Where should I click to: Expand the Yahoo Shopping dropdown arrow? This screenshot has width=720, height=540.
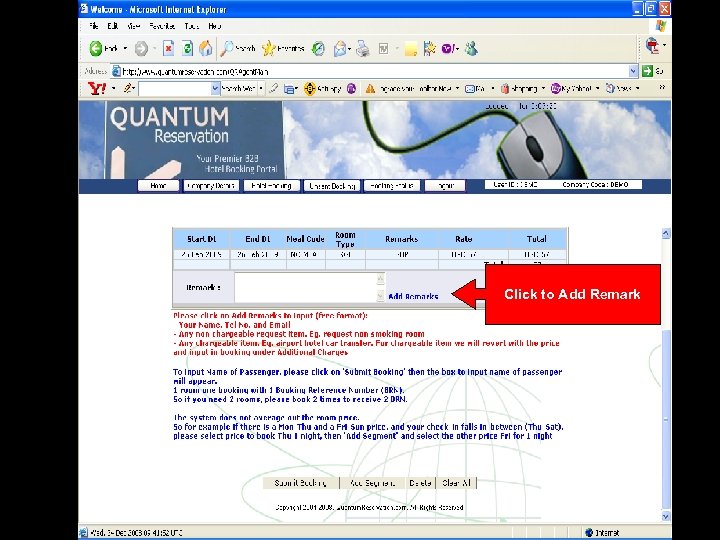click(x=543, y=88)
